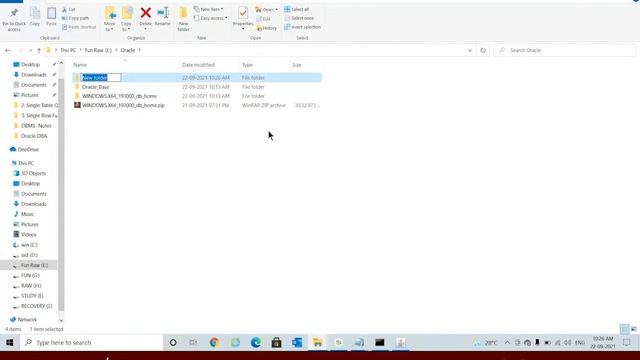The width and height of the screenshot is (640, 360).
Task: Open Videos in navigation pane
Action: tap(29, 234)
